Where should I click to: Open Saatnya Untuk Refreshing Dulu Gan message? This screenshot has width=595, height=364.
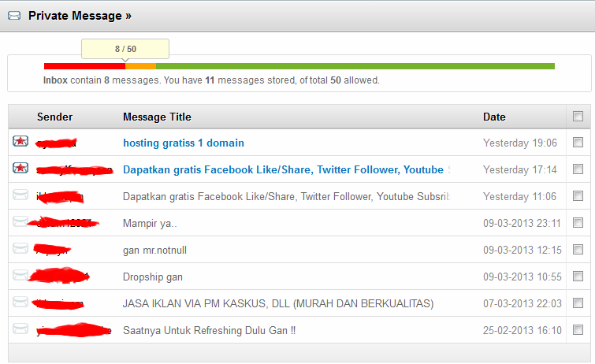(x=209, y=331)
